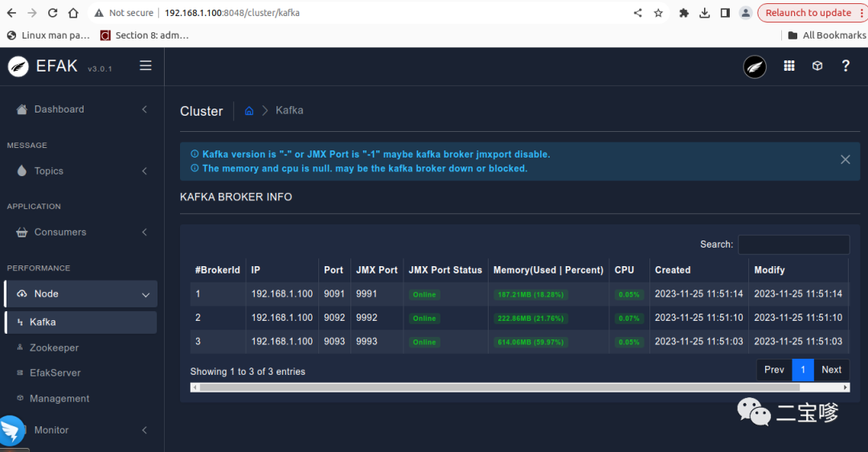Open the Section 8: adm bookmark
The height and width of the screenshot is (452, 868).
[x=145, y=35]
